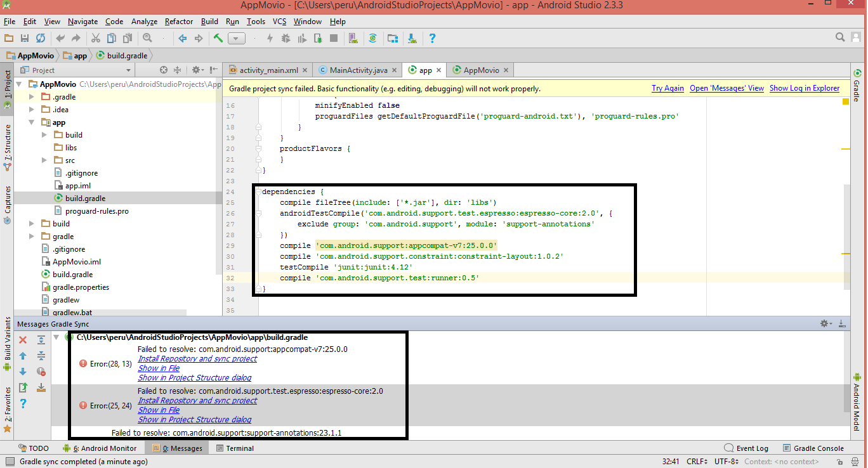Toggle hide warnings filter in Messages toolbar
The width and height of the screenshot is (868, 468).
pyautogui.click(x=41, y=372)
